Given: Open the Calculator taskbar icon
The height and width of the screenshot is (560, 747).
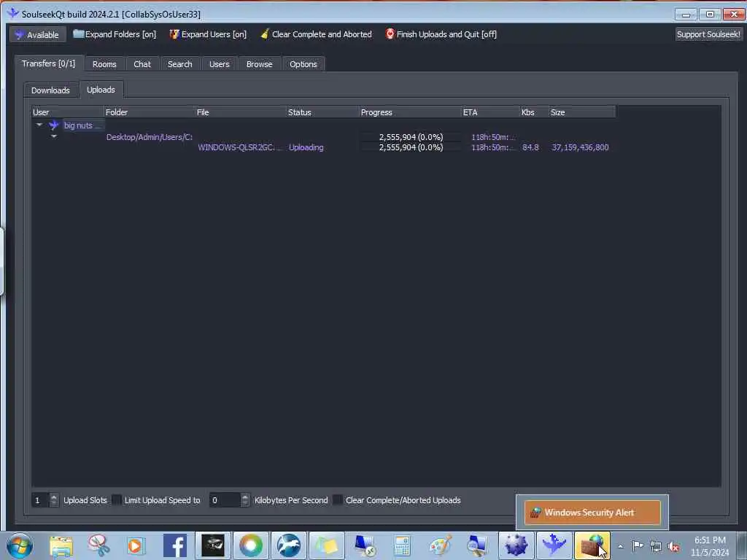Looking at the screenshot, I should pos(403,545).
